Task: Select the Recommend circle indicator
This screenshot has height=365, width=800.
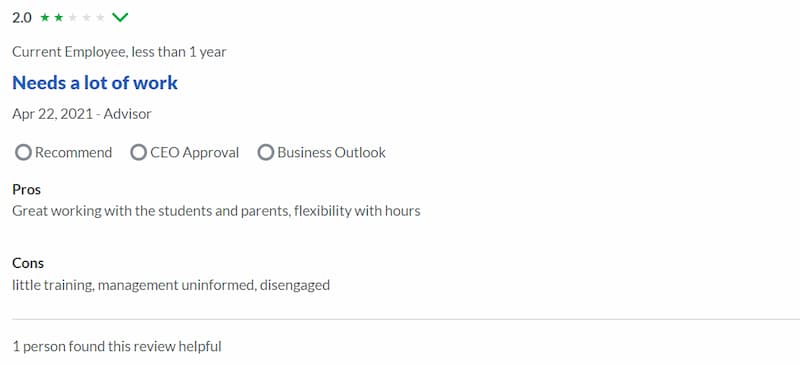Action: (23, 153)
